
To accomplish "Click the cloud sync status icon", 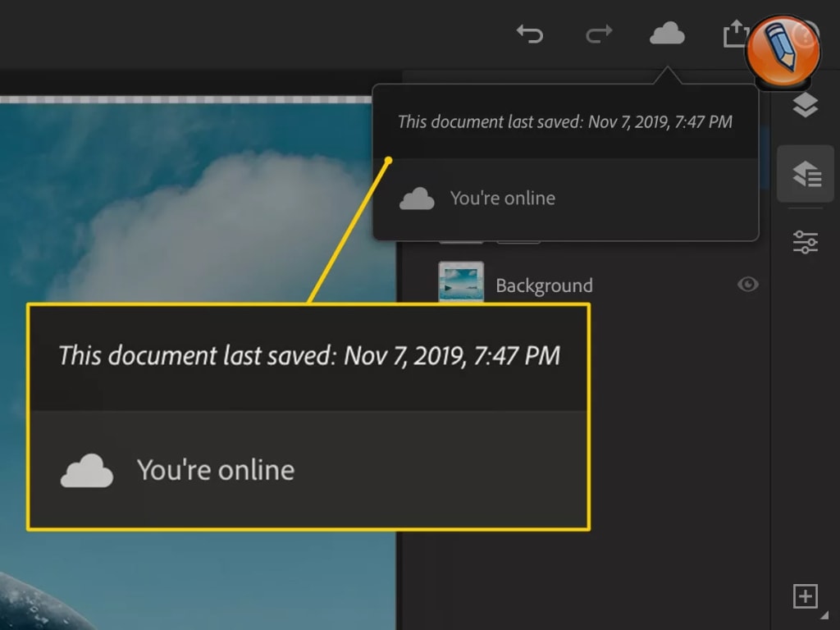I will pyautogui.click(x=667, y=34).
